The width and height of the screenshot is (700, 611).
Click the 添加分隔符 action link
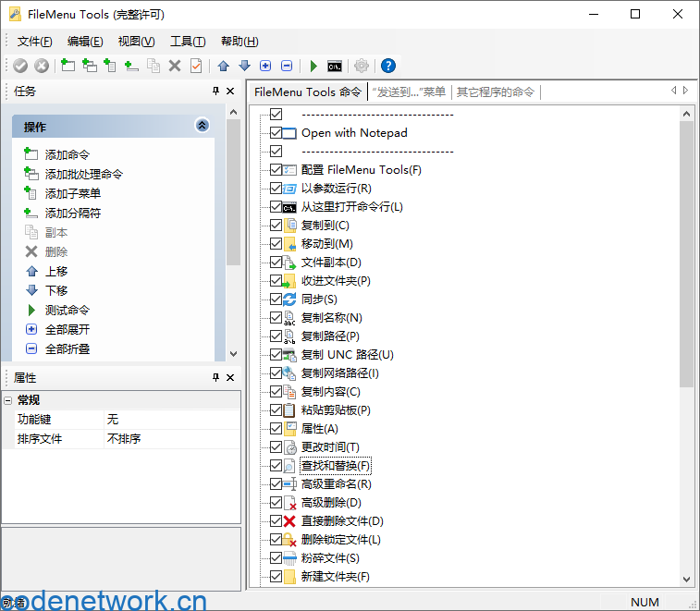(x=73, y=213)
